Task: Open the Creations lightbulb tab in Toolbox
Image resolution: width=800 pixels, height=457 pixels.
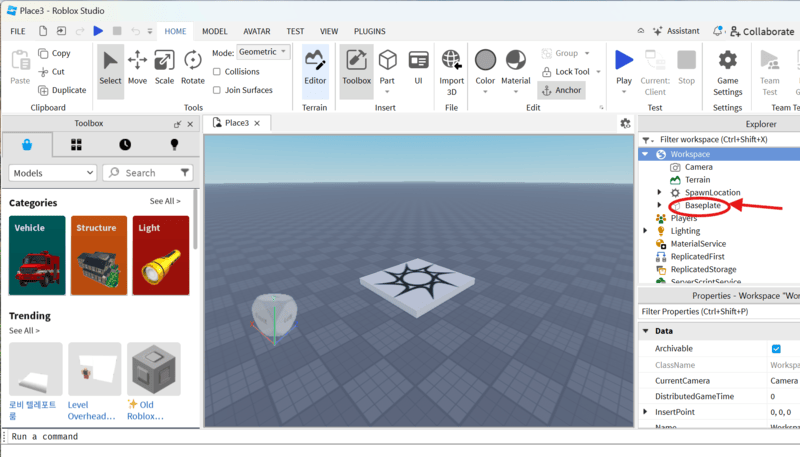Action: tap(174, 145)
